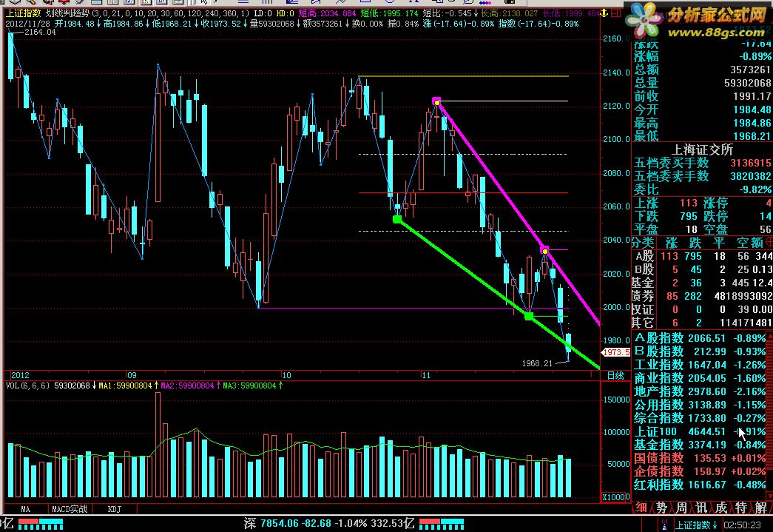
Task: Click the magenta downtrend line
Action: (493, 178)
